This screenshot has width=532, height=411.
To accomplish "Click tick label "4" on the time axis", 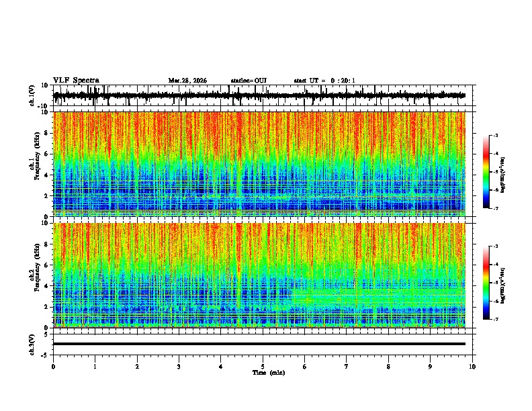I will pos(221,367).
